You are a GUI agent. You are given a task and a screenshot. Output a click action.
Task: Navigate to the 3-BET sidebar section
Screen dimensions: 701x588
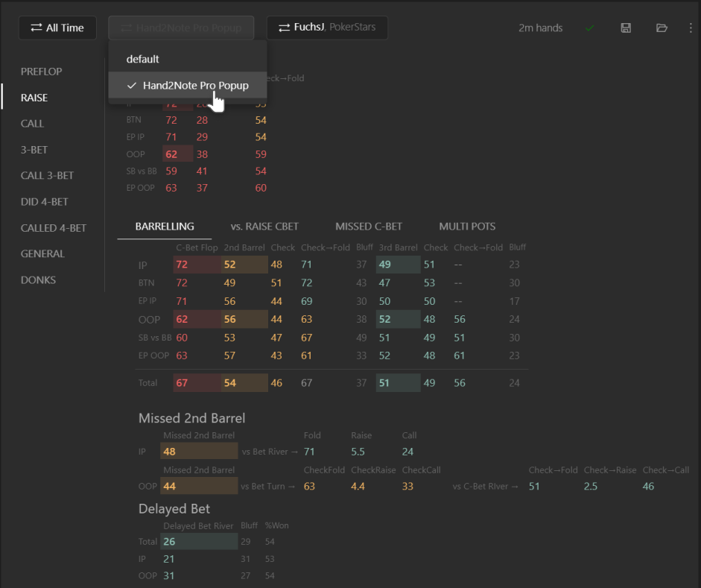coord(34,150)
